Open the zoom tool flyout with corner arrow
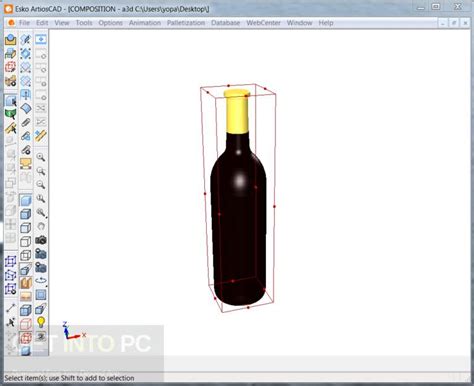The height and width of the screenshot is (386, 474). (x=41, y=212)
